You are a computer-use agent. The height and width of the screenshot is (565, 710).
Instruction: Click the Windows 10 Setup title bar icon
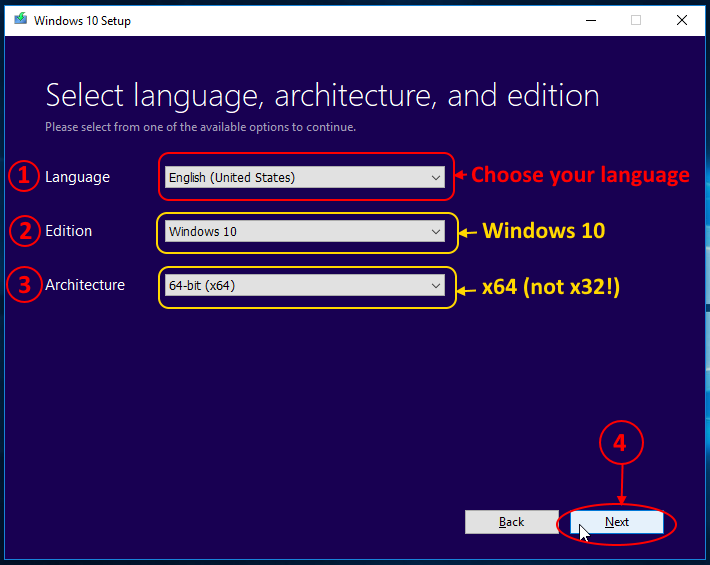(20, 19)
